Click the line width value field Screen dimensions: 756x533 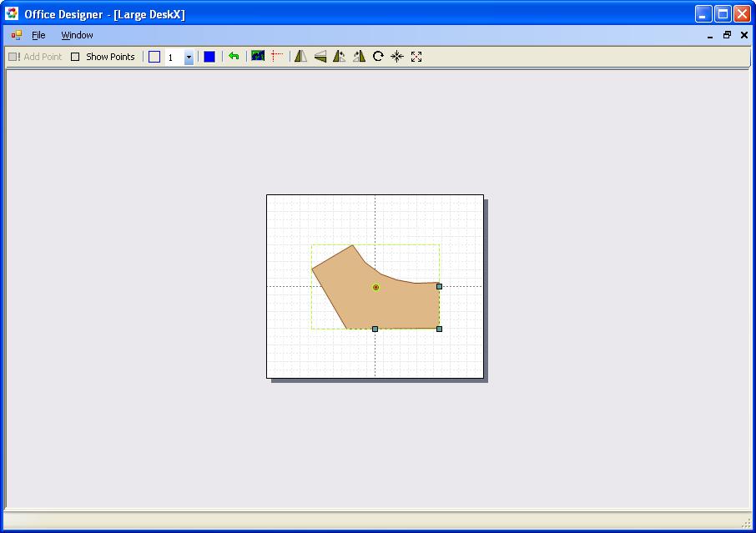click(x=174, y=58)
